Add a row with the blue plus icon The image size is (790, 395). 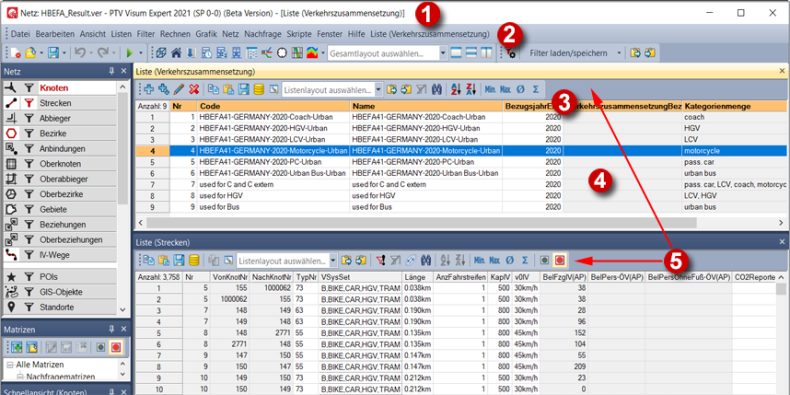149,90
